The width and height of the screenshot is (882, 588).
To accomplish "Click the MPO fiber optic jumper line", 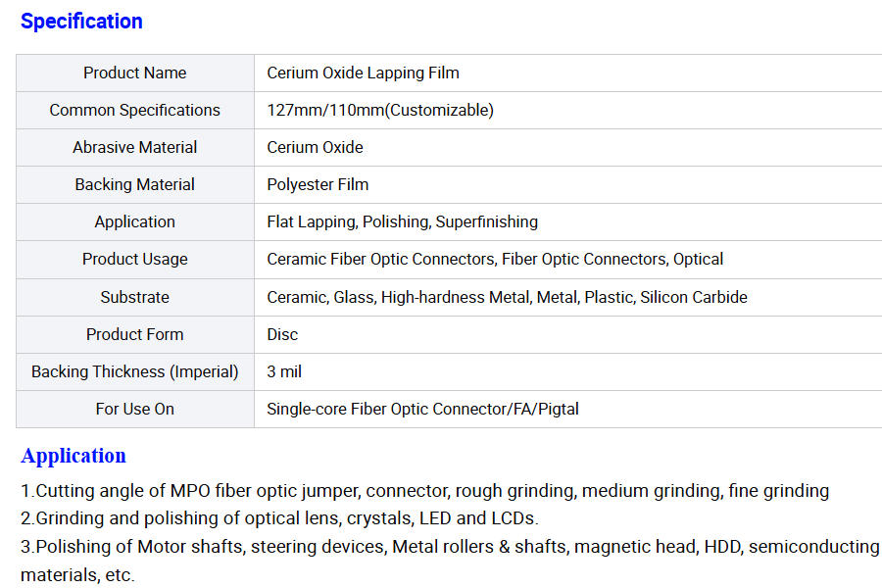I will [424, 491].
